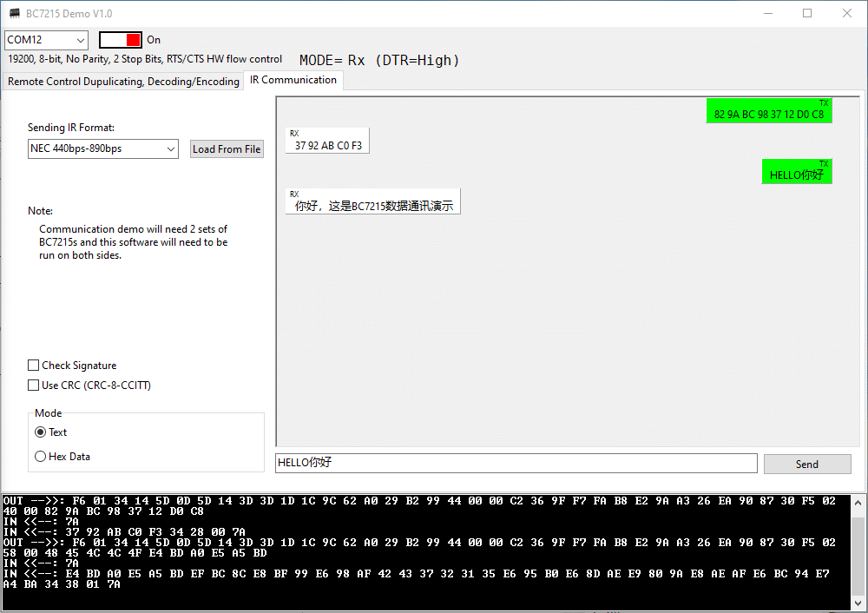Viewport: 868px width, 613px height.
Task: Switch to Remote Control Dupulicating, Decoding/Encoding tab
Action: click(123, 82)
